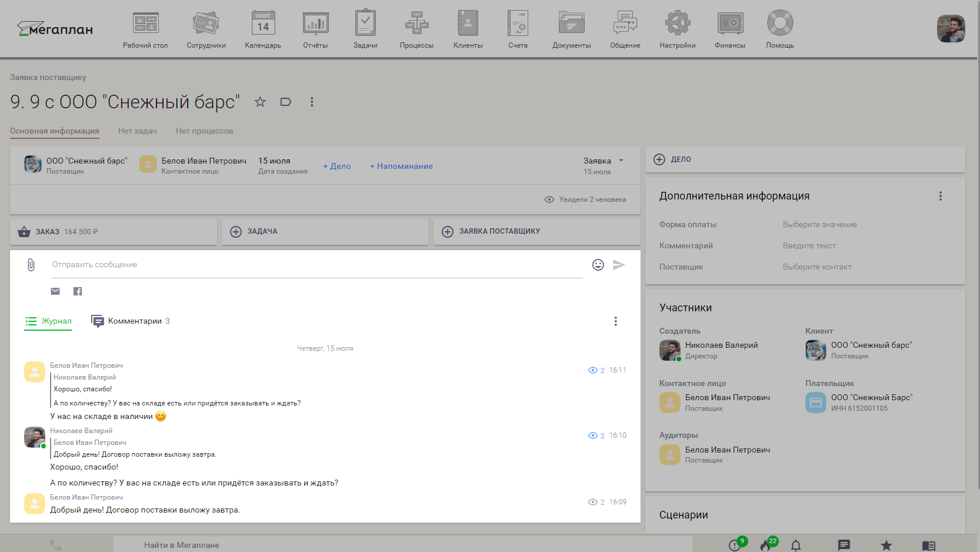Open Финансы section
This screenshot has width=980, height=552.
[729, 29]
